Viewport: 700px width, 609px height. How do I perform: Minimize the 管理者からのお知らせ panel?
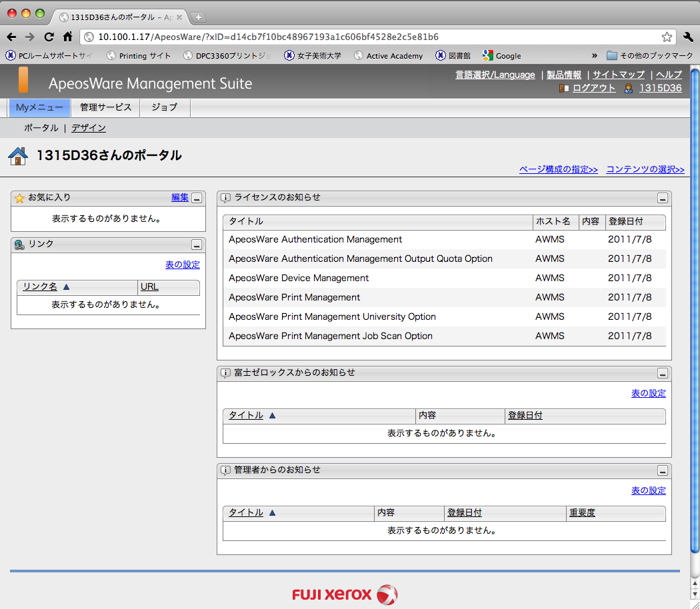[662, 470]
